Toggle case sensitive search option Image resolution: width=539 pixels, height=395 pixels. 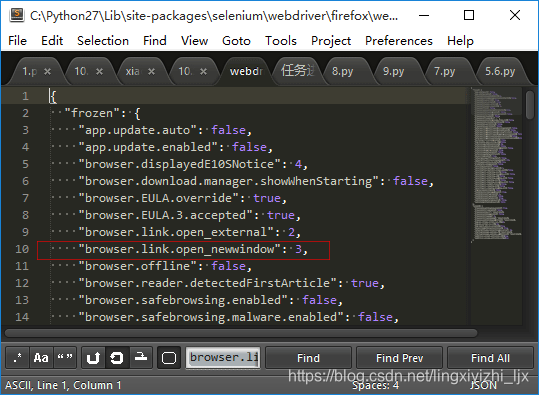tap(41, 358)
